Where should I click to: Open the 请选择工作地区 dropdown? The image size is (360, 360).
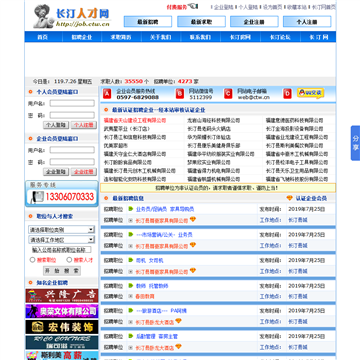coord(61,240)
